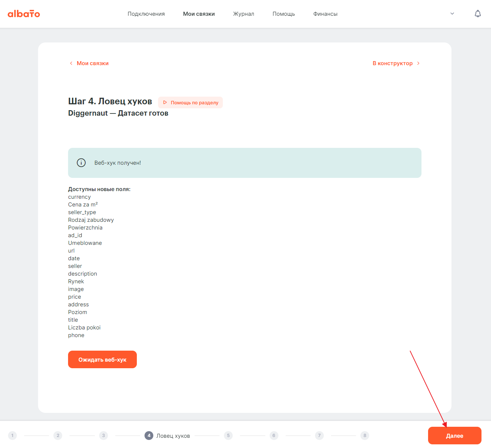This screenshot has height=448, width=491.
Task: Click the current step 4 Ловец хуков marker
Action: [x=149, y=436]
